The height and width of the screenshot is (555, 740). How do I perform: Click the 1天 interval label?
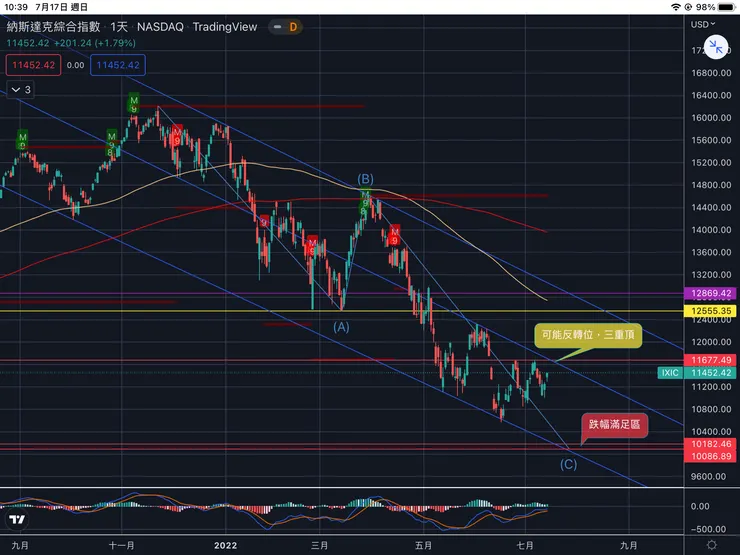[119, 27]
